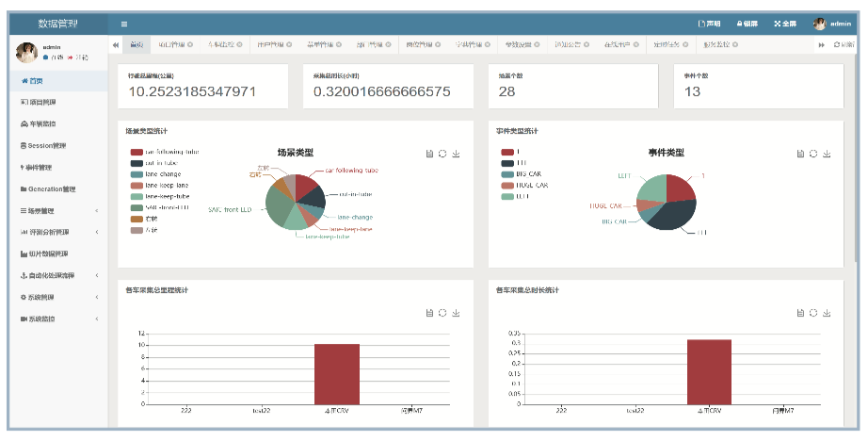Toggle HUGE CAR legend item
The width and height of the screenshot is (868, 441).
coord(524,185)
